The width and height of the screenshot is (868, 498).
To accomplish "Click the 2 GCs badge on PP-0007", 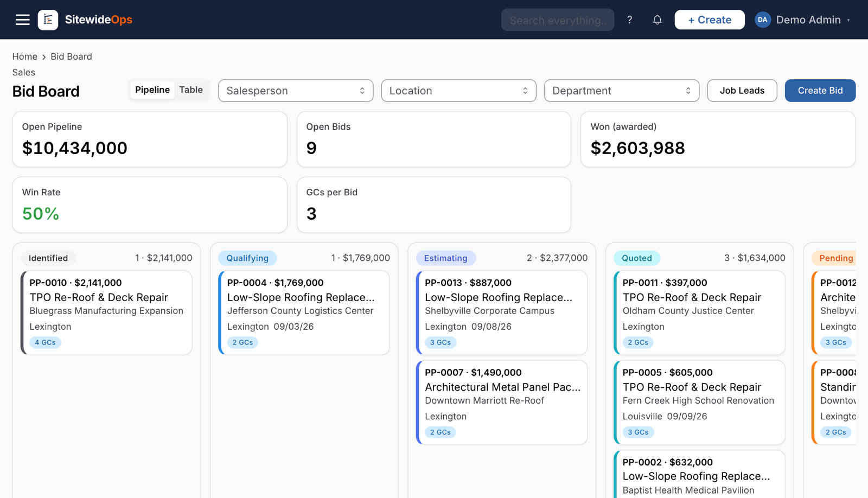I will [x=441, y=432].
